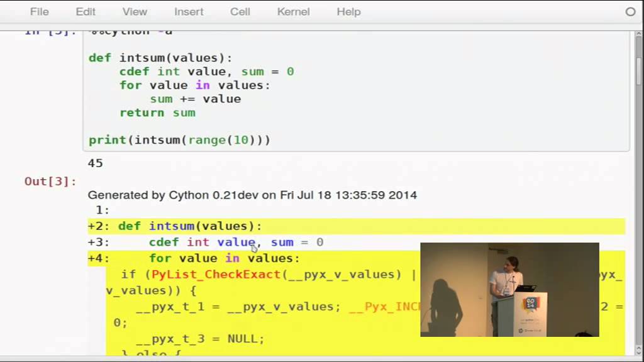Click the vertical scrollbar thumb
This screenshot has height=362, width=644.
638,70
